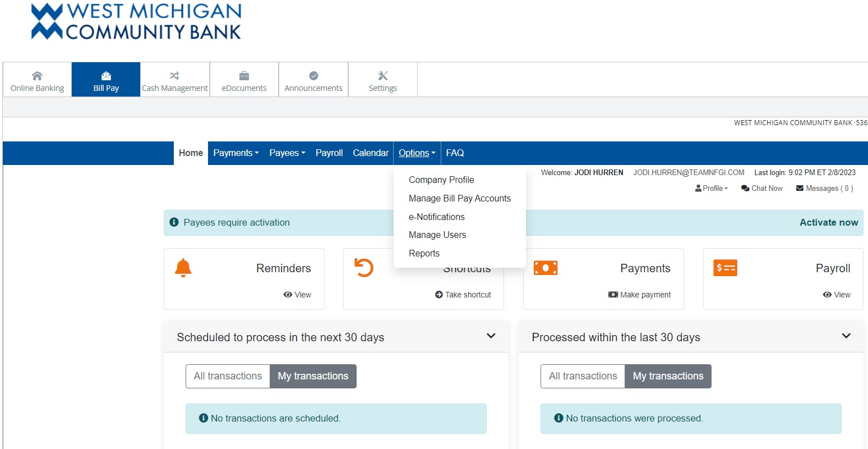Select My transactions under Processed within last 30 days

tap(668, 376)
